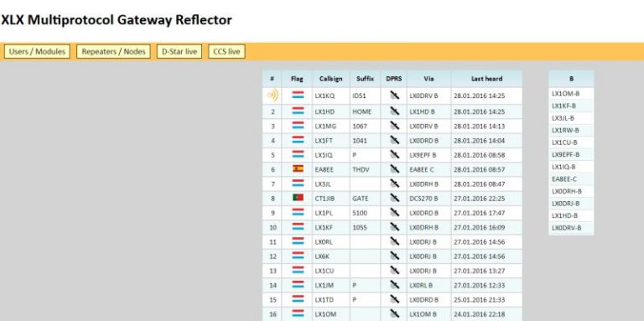Click LX9EPF-B in module B list
The image size is (644, 321).
[x=565, y=155]
